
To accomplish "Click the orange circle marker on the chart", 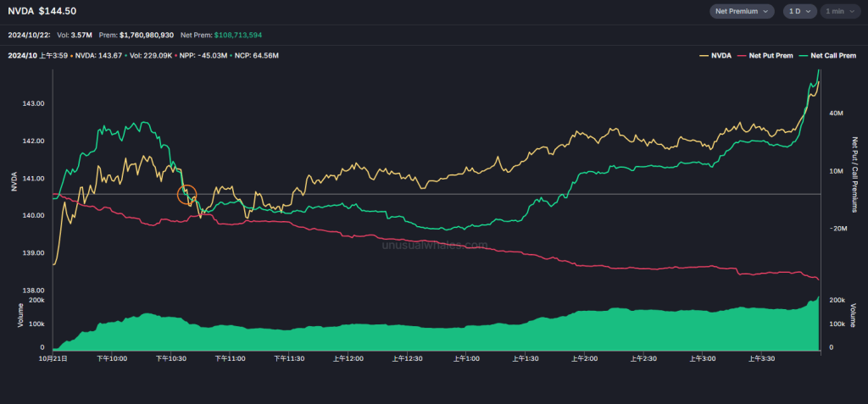I will pos(187,195).
